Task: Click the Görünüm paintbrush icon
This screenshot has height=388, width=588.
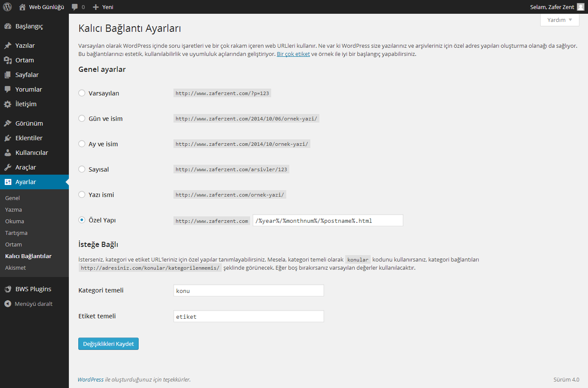Action: click(8, 123)
